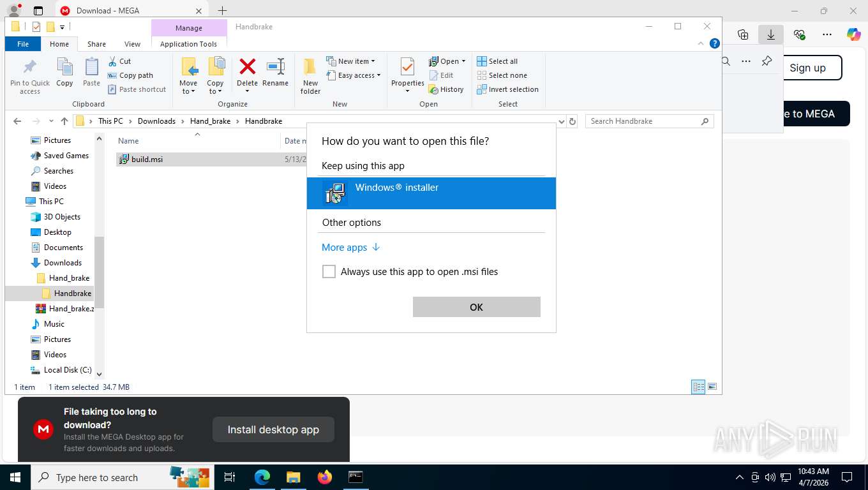Click the Manage contextual tab
Screen dimensions: 868x490
coord(189,28)
